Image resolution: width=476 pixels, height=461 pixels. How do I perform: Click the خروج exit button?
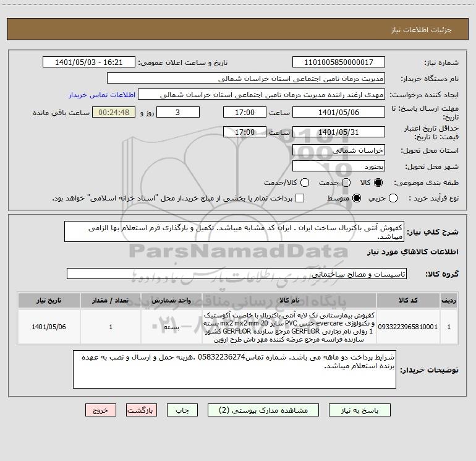click(101, 410)
